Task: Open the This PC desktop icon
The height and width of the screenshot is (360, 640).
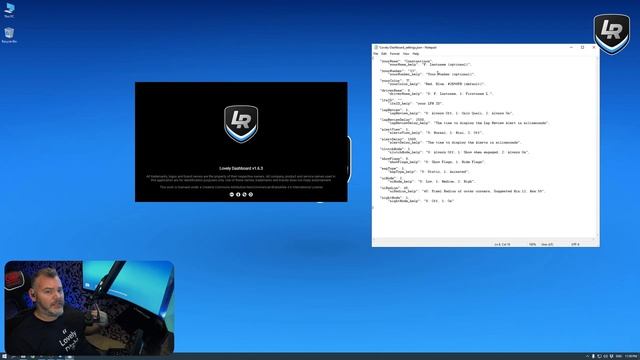Action: (9, 10)
